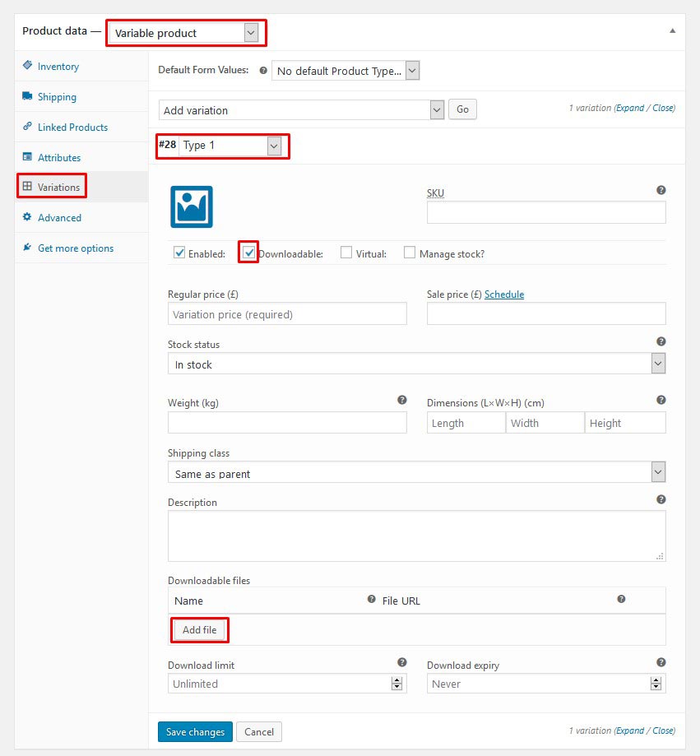This screenshot has width=700, height=756.
Task: Expand the Stock status dropdown
Action: click(x=416, y=364)
